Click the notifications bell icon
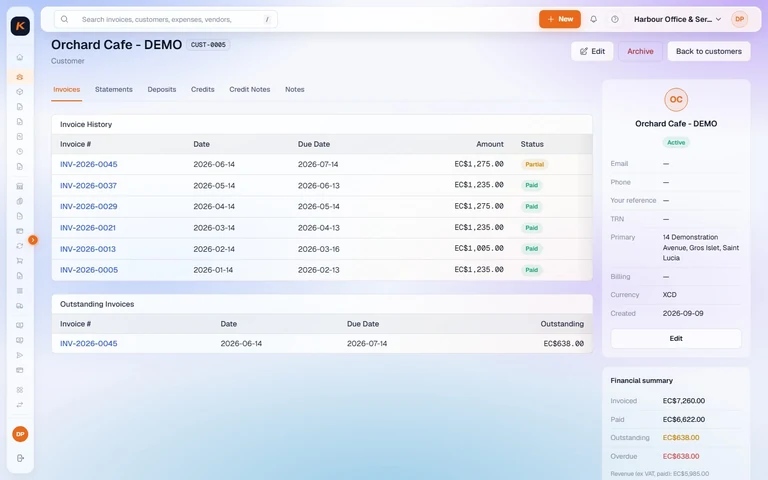Image resolution: width=768 pixels, height=480 pixels. (x=593, y=19)
